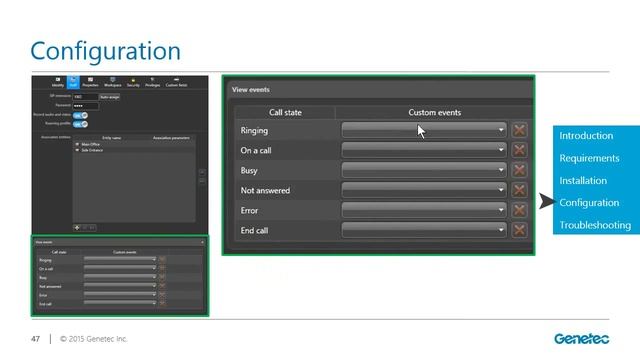This screenshot has width=640, height=360.
Task: Clear the Ringing custom event in enlarged panel
Action: point(519,130)
